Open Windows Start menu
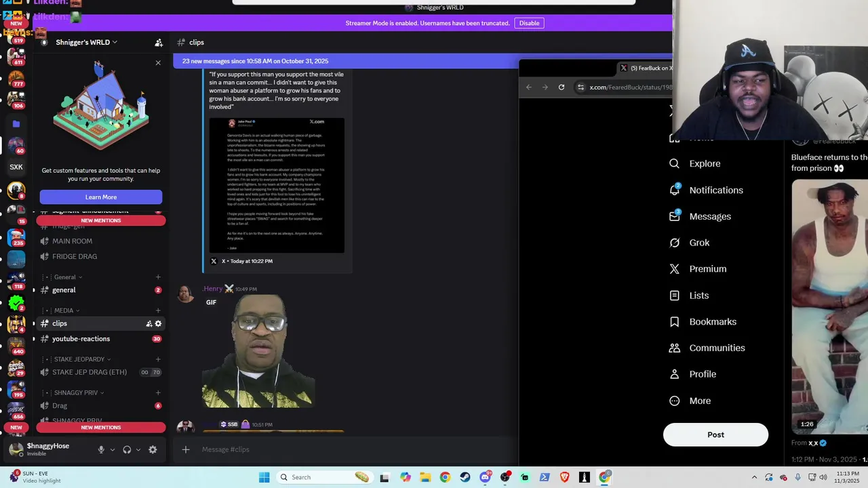The image size is (868, 488). point(264,477)
